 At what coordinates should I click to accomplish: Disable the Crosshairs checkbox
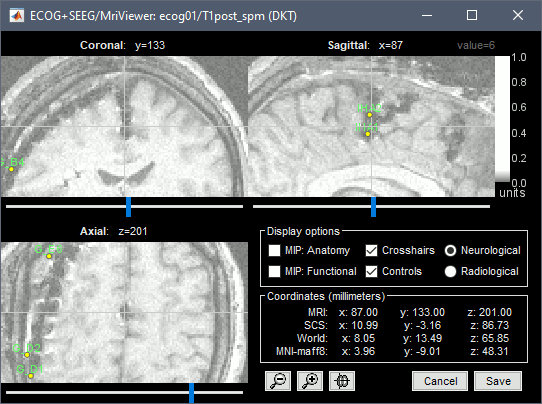coord(371,250)
